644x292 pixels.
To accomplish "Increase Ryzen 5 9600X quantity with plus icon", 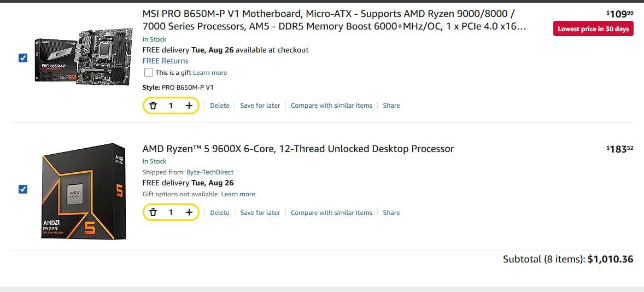I will point(189,212).
